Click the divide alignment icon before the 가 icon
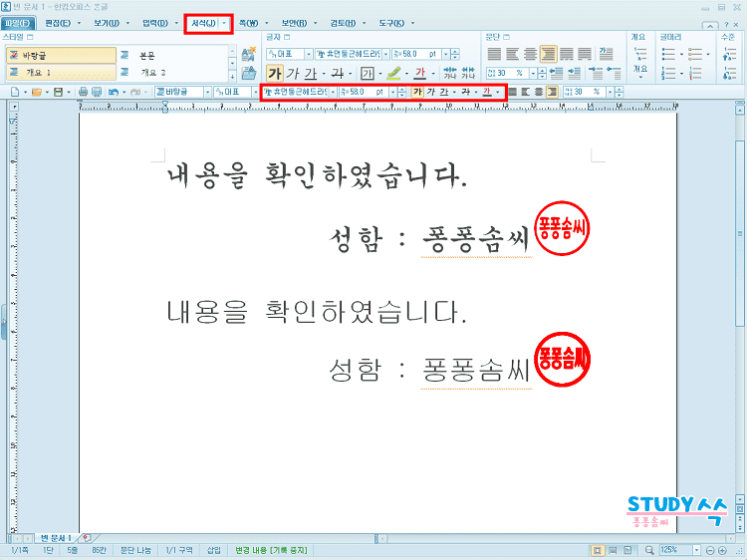This screenshot has width=747, height=560. pos(585,54)
